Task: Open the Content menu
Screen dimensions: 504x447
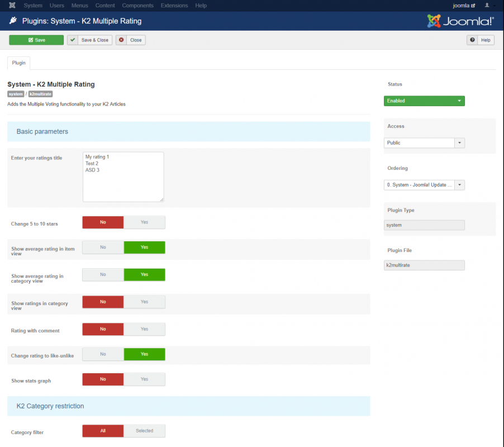Action: click(105, 6)
